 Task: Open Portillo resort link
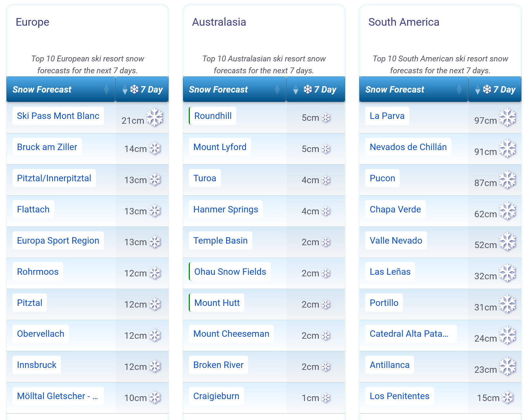[384, 303]
